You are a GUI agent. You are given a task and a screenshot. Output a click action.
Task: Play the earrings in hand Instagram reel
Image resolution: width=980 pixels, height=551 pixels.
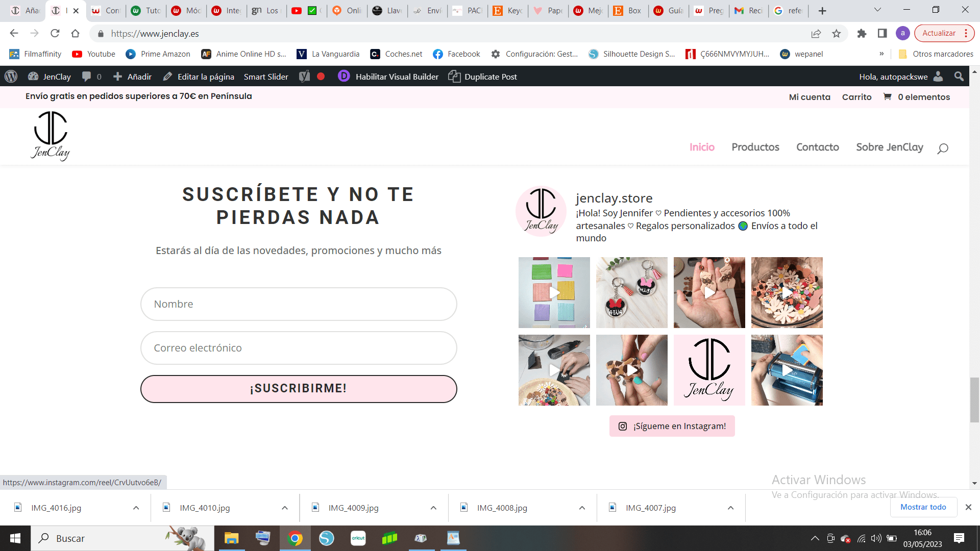709,292
